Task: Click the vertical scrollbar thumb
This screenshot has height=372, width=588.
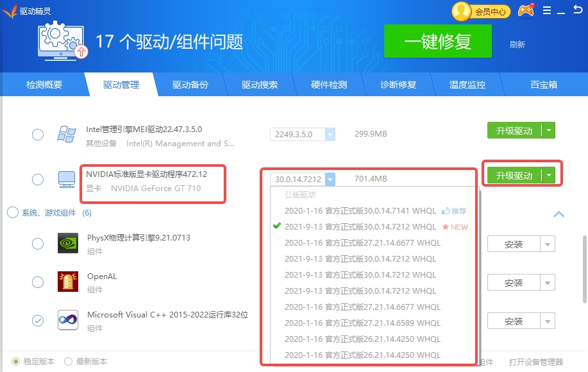Action: pos(584,269)
